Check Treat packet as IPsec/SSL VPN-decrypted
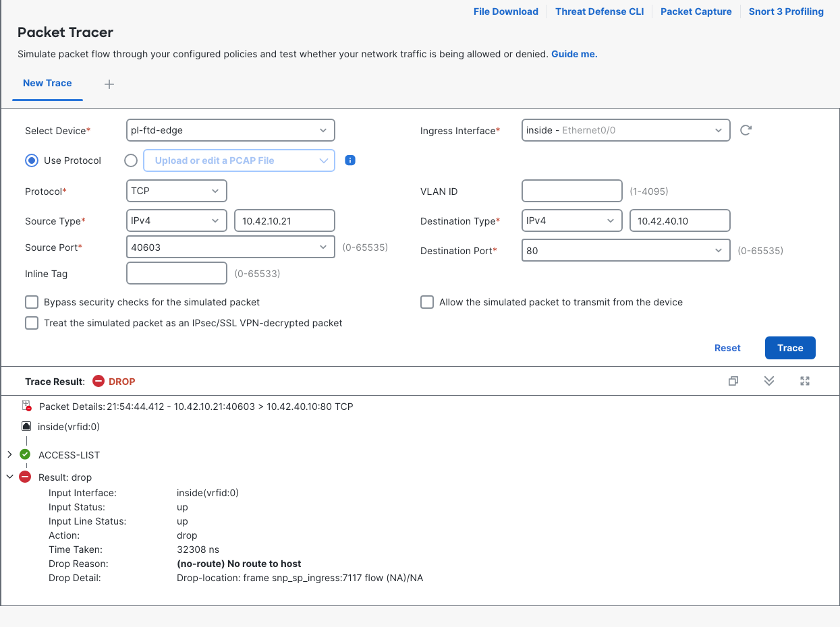 click(x=32, y=323)
